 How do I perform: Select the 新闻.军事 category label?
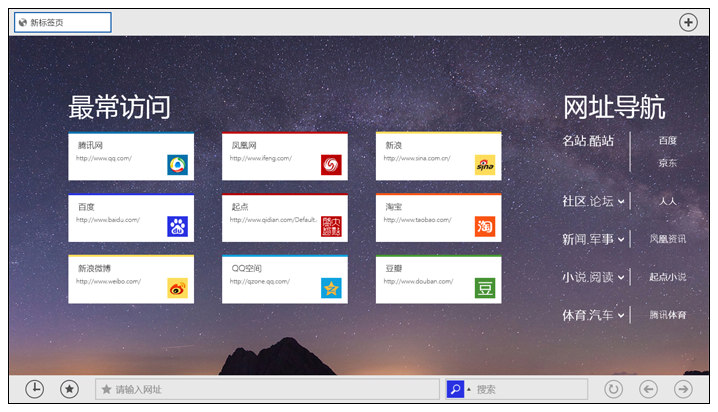tap(588, 239)
